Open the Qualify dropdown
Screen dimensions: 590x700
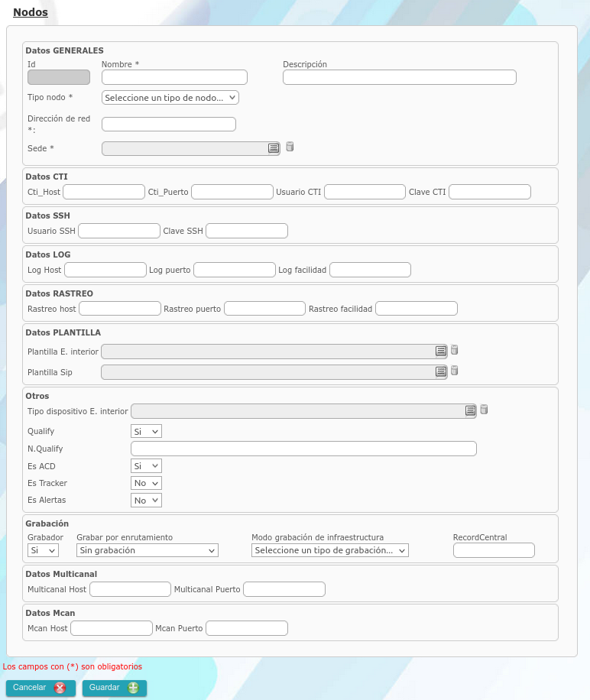(146, 431)
